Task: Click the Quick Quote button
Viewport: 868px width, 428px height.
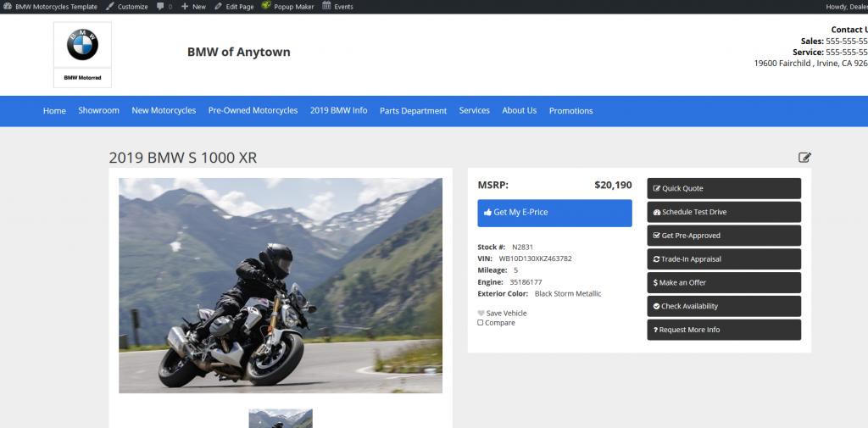Action: click(724, 188)
